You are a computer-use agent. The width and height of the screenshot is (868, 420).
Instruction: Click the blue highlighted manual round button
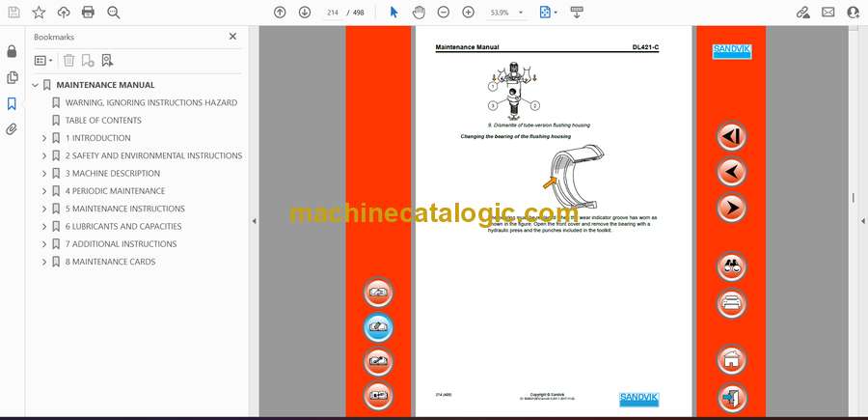379,327
